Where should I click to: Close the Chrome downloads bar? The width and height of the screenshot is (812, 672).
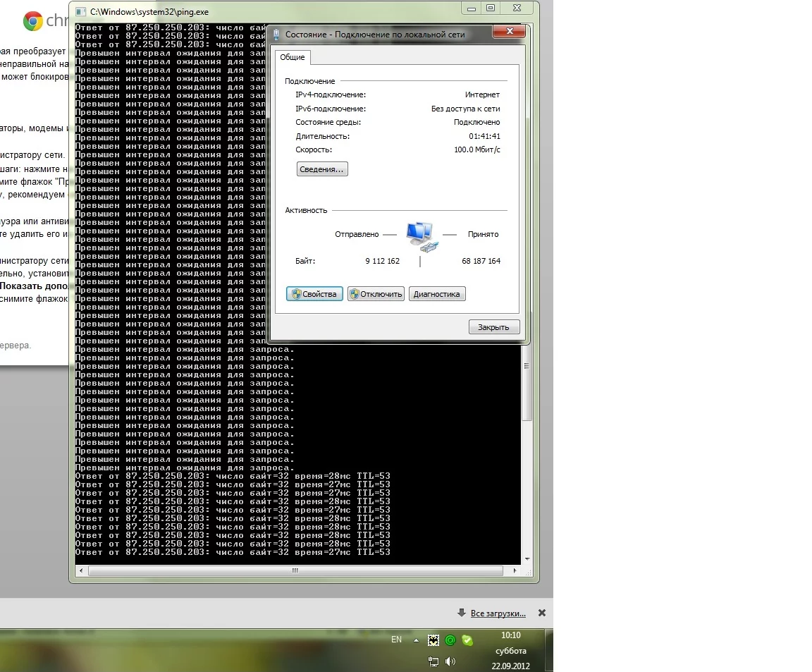click(541, 613)
